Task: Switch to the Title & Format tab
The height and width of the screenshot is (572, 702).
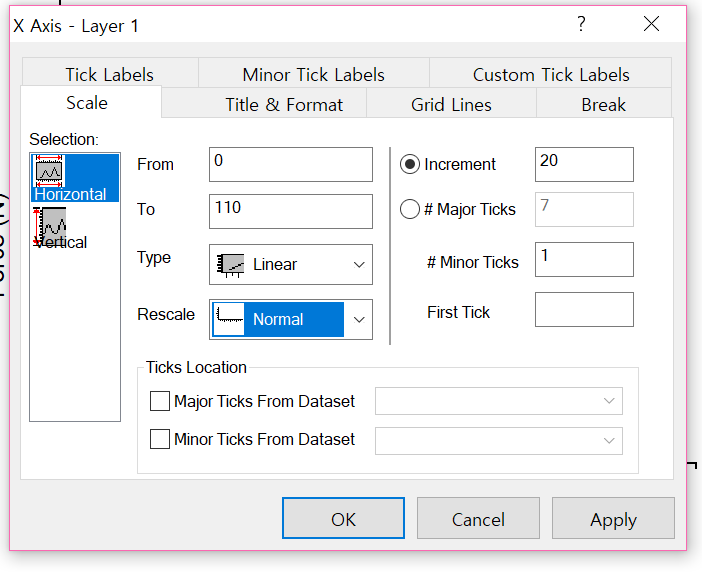Action: [x=284, y=104]
